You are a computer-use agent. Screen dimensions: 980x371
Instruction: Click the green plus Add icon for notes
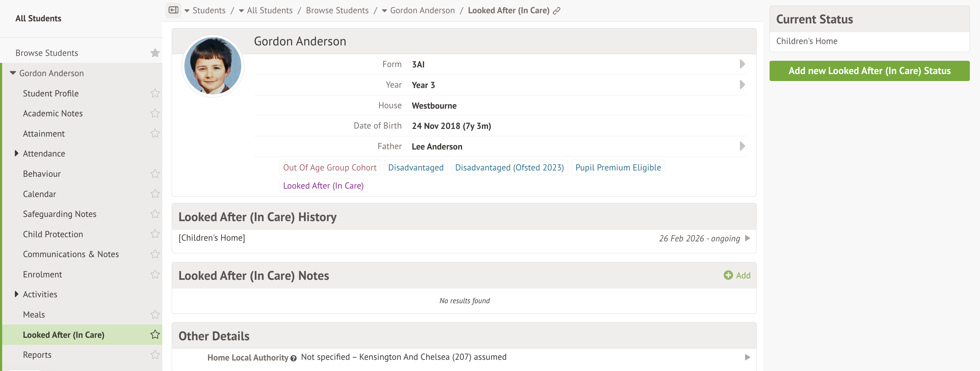point(728,275)
